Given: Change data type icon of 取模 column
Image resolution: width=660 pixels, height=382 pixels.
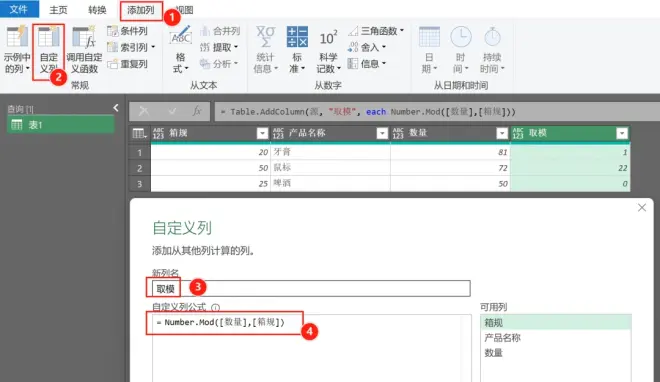Looking at the screenshot, I should 518,133.
